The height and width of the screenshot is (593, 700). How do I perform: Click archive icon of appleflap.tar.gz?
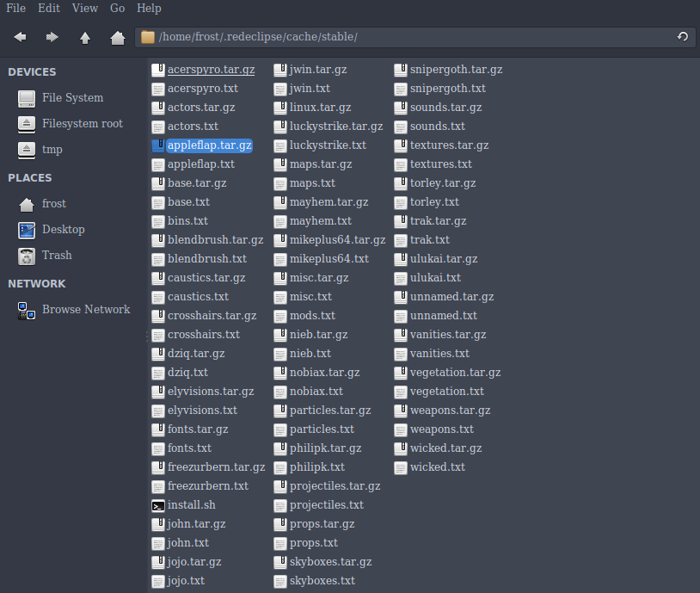pyautogui.click(x=158, y=145)
